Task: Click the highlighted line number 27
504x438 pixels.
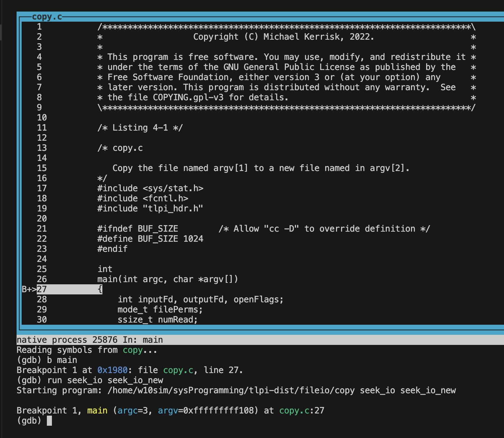Action: (42, 289)
